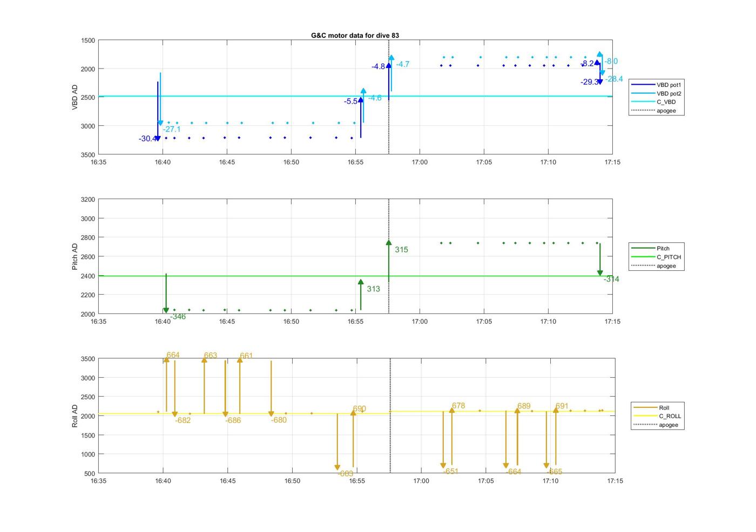Click the '-314' pitch data label
Image resolution: width=756 pixels, height=532 pixels.
[612, 279]
